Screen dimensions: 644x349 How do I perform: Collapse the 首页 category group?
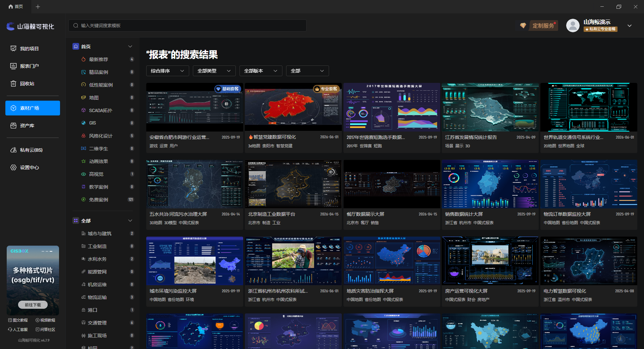[130, 47]
